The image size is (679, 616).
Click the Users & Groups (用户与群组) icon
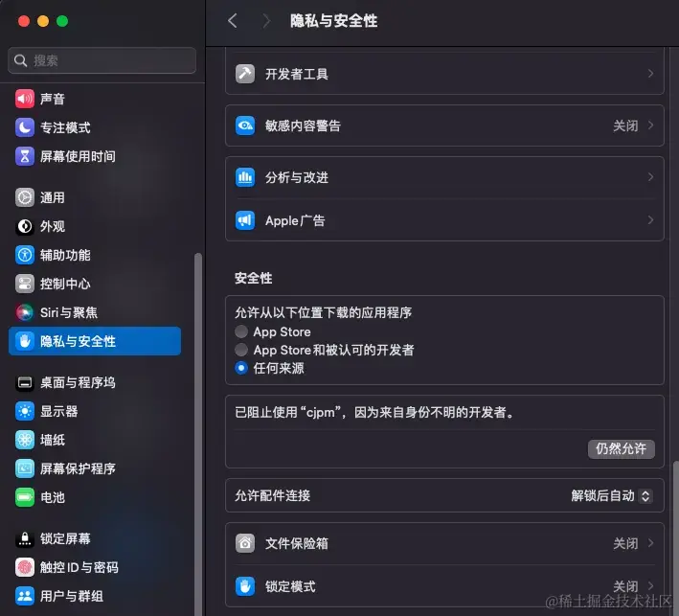click(25, 596)
